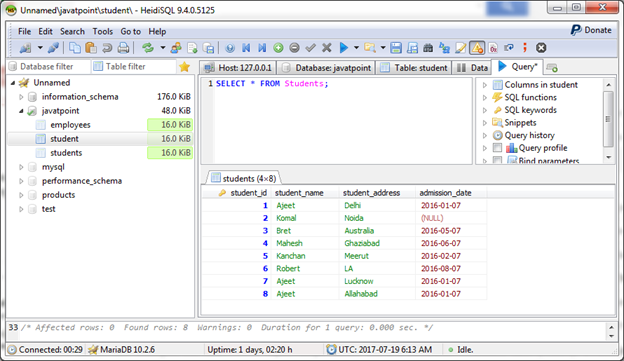Viewport: 624px width, 361px height.
Task: Open the load SQL file folder icon
Action: pos(370,48)
